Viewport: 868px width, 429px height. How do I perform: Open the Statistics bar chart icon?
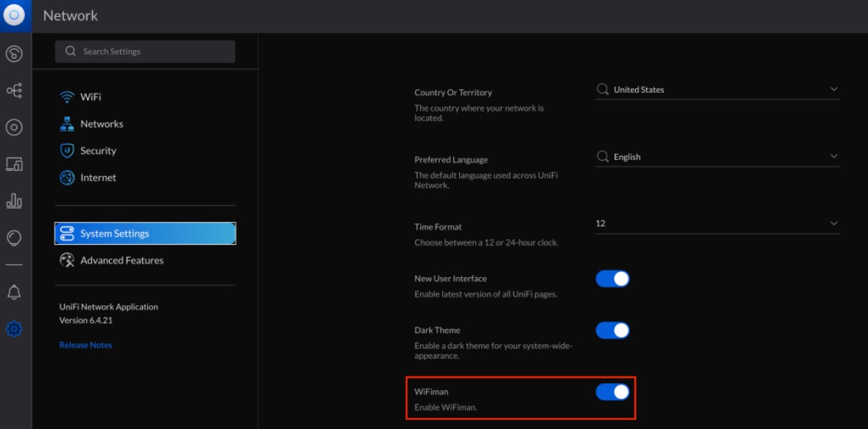click(14, 200)
